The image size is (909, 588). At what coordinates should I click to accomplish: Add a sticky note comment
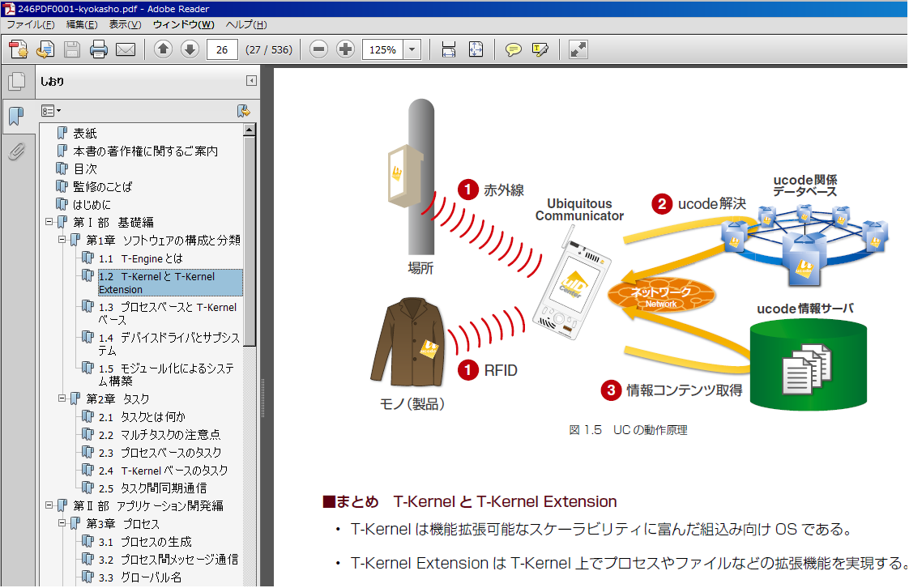point(513,50)
